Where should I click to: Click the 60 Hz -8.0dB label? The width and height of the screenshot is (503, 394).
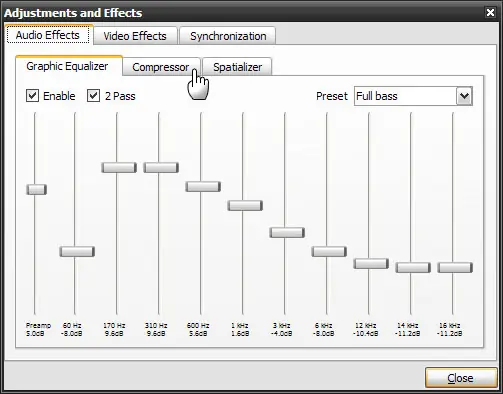(x=72, y=329)
